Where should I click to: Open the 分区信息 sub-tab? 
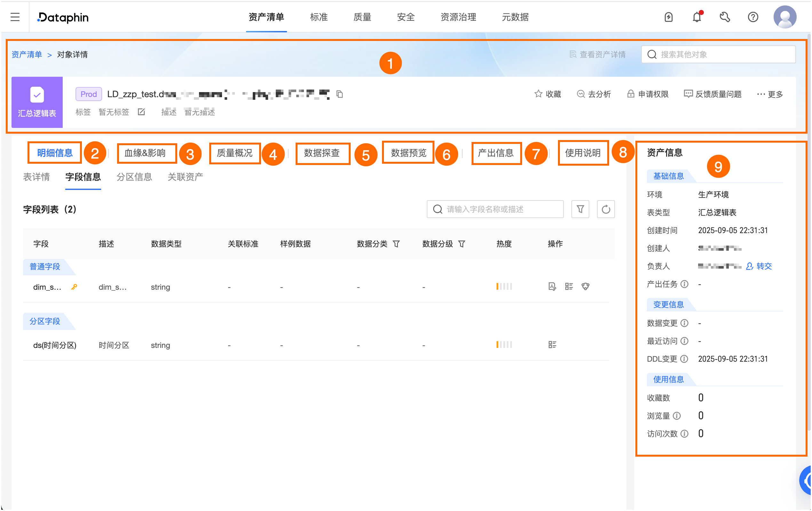pos(134,177)
